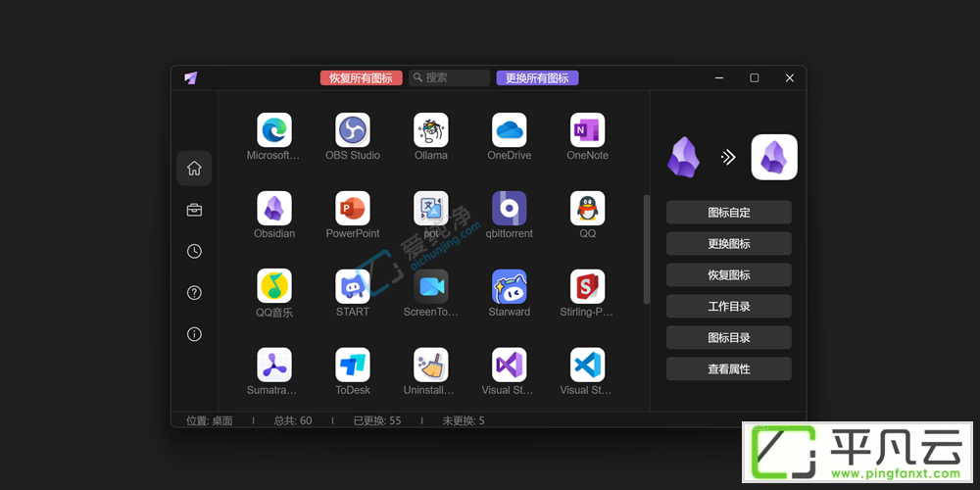Select the Microsoft Edge app icon
980x490 pixels.
coord(274,130)
